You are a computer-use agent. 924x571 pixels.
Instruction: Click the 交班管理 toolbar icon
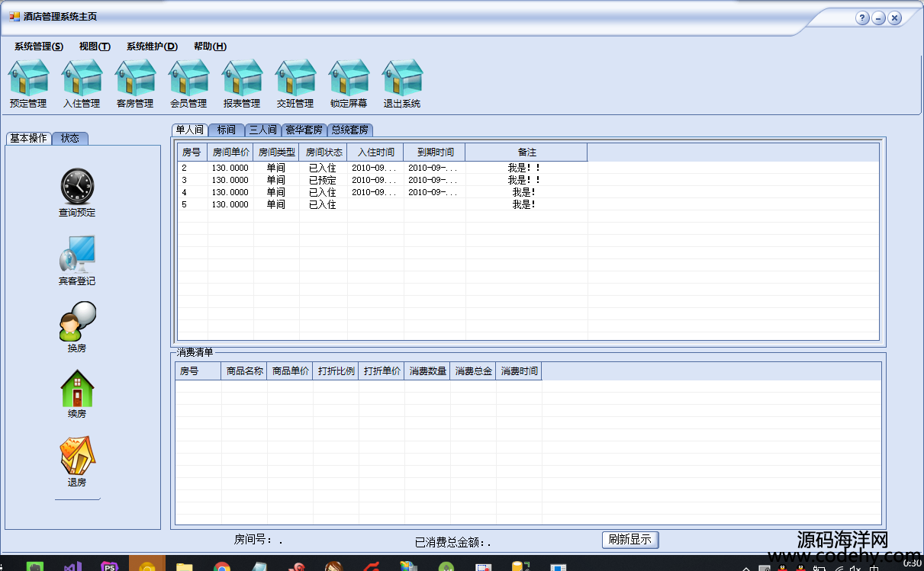point(295,79)
